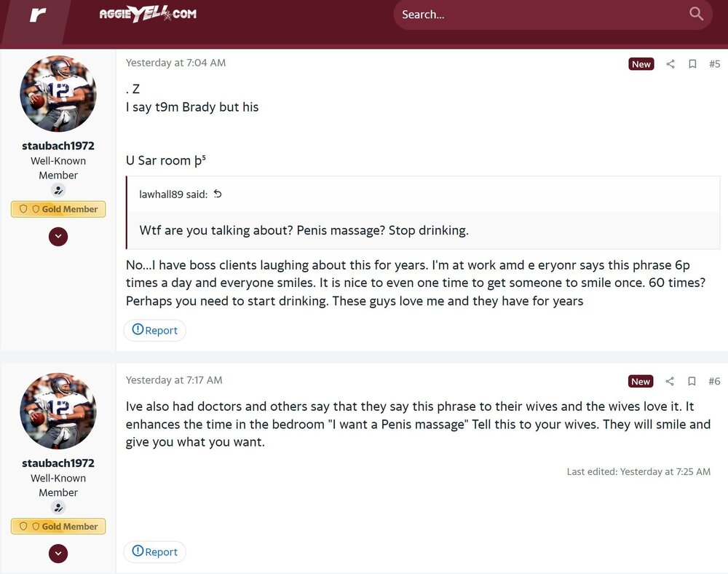Share post #6 via share icon
Image resolution: width=728 pixels, height=574 pixels.
coord(670,381)
